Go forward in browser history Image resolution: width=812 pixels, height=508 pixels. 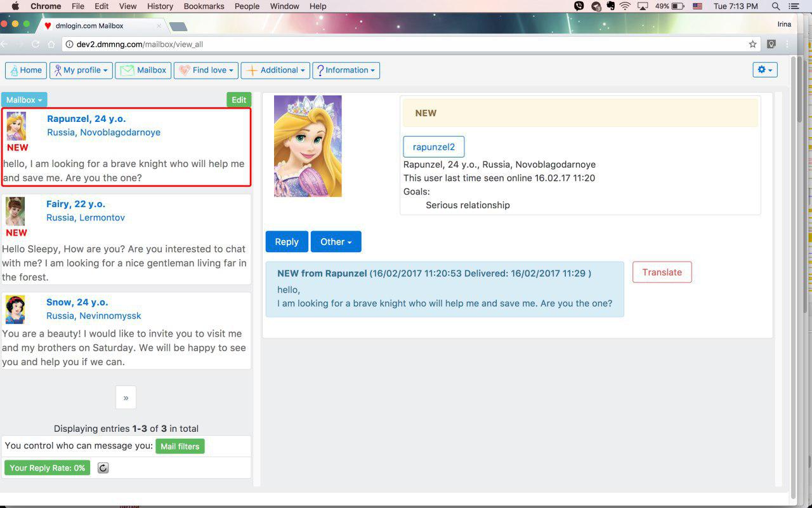(20, 44)
